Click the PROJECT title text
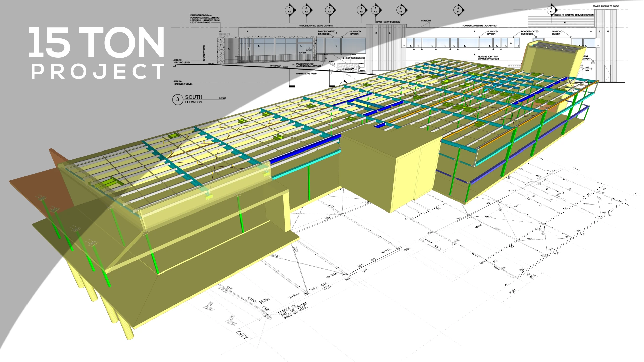The image size is (644, 362). click(97, 72)
